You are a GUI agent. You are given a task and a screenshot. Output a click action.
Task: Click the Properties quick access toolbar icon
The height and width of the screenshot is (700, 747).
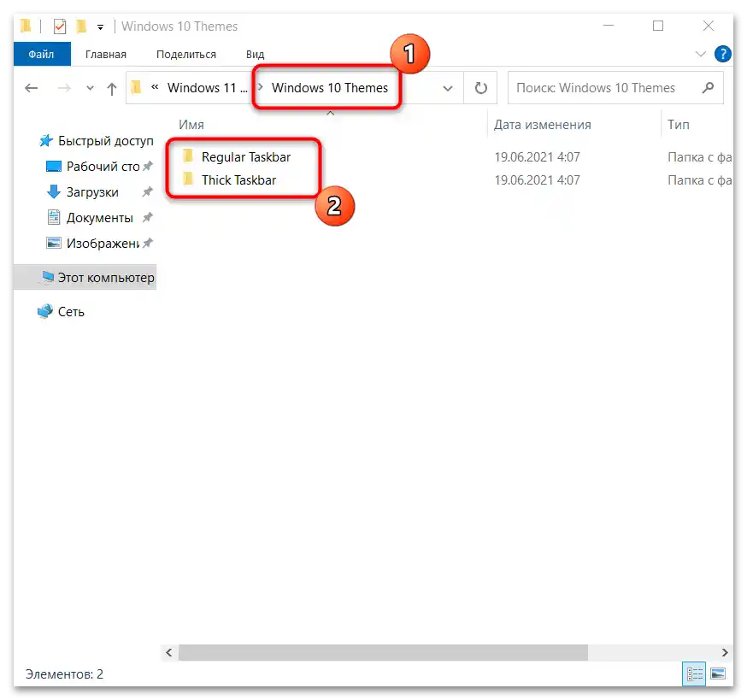click(x=60, y=26)
